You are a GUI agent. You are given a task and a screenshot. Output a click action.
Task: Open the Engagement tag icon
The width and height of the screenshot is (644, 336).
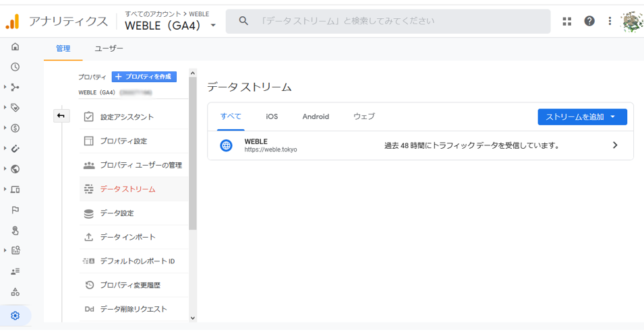[16, 108]
